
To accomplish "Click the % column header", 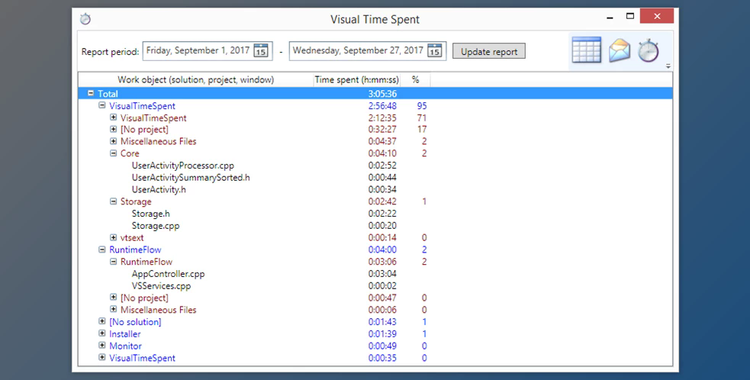I will 415,80.
